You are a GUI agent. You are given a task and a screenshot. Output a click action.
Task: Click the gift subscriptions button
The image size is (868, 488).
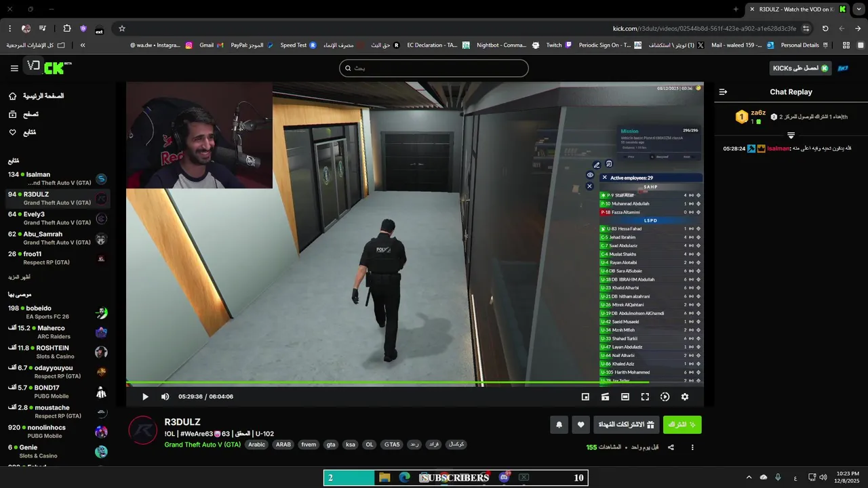click(x=626, y=425)
